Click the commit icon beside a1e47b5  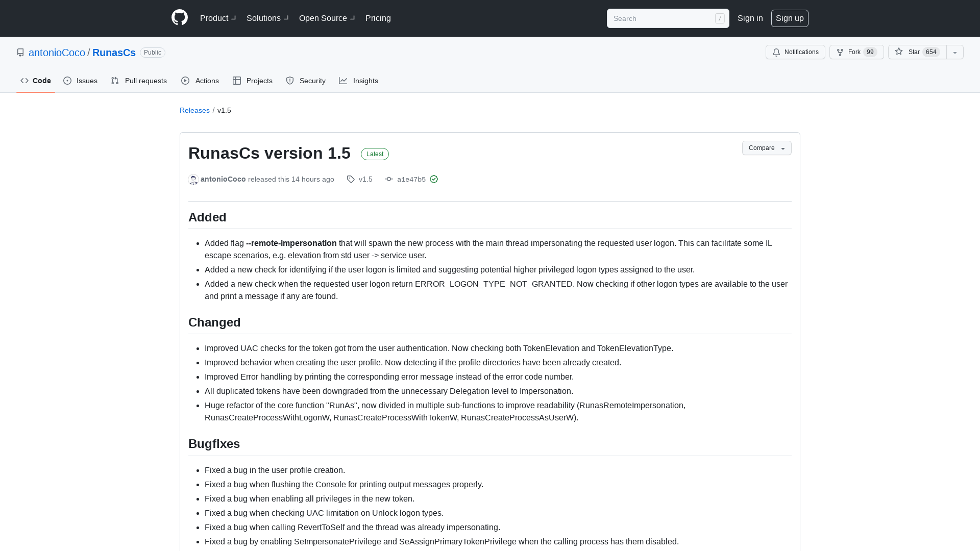coord(389,179)
